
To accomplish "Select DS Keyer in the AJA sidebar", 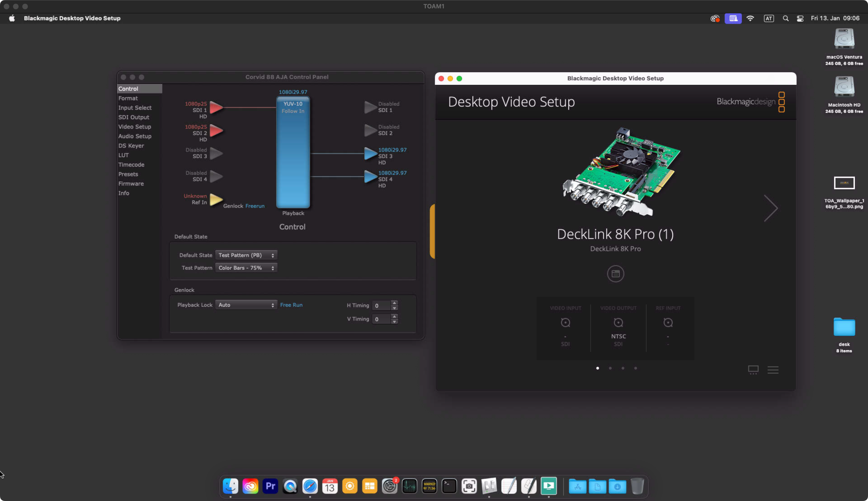I will (139, 146).
